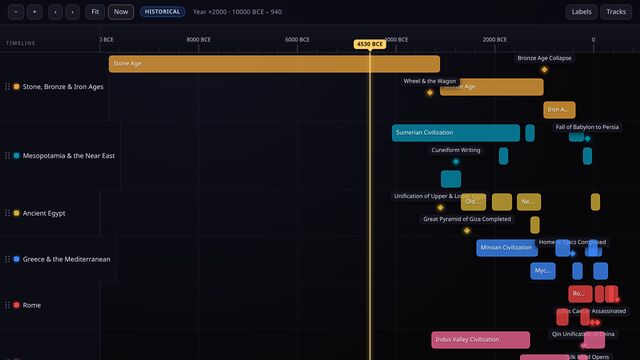Click Unification of Upper & Lower Egypt marker
Viewport: 640px width, 360px height.
click(440, 208)
